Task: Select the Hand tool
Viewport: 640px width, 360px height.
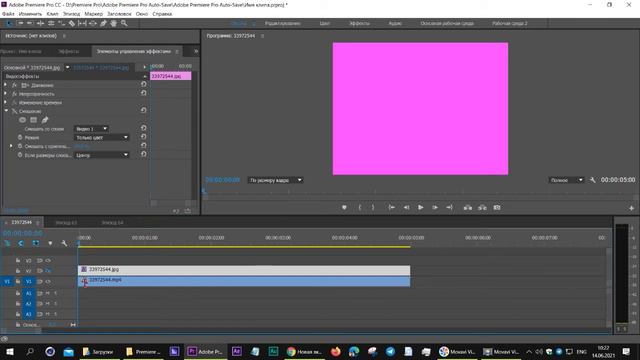Action: tap(113, 24)
